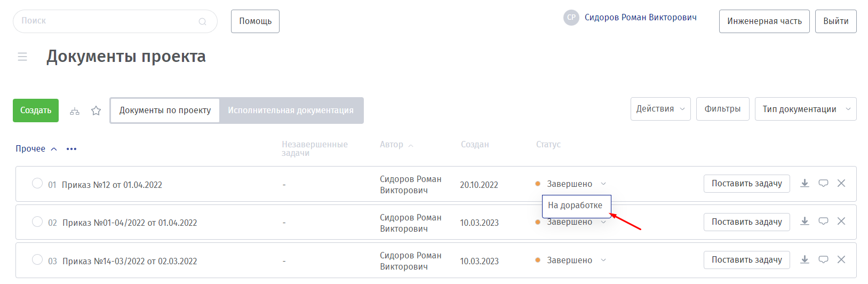Click in the Поиск search field
Image resolution: width=868 pixels, height=284 pixels.
tap(107, 21)
